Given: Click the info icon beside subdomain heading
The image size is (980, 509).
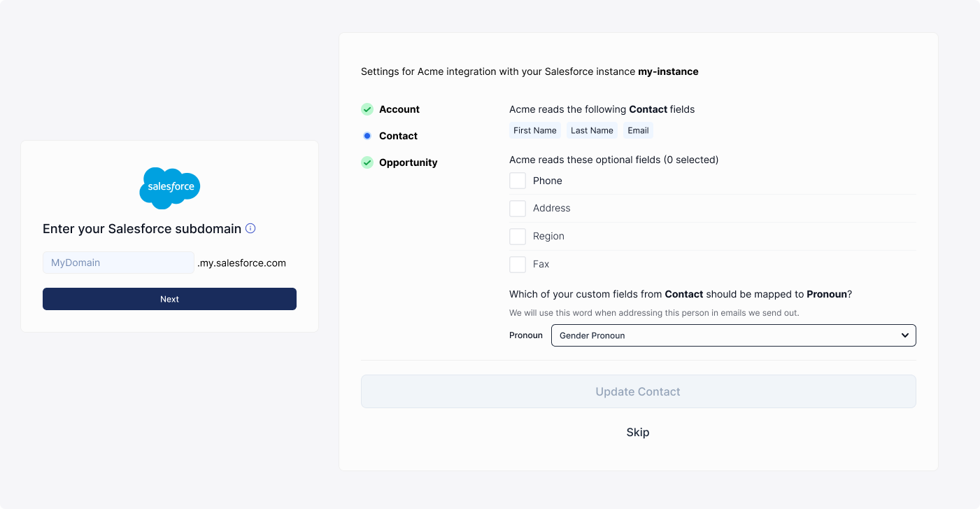Looking at the screenshot, I should tap(250, 228).
